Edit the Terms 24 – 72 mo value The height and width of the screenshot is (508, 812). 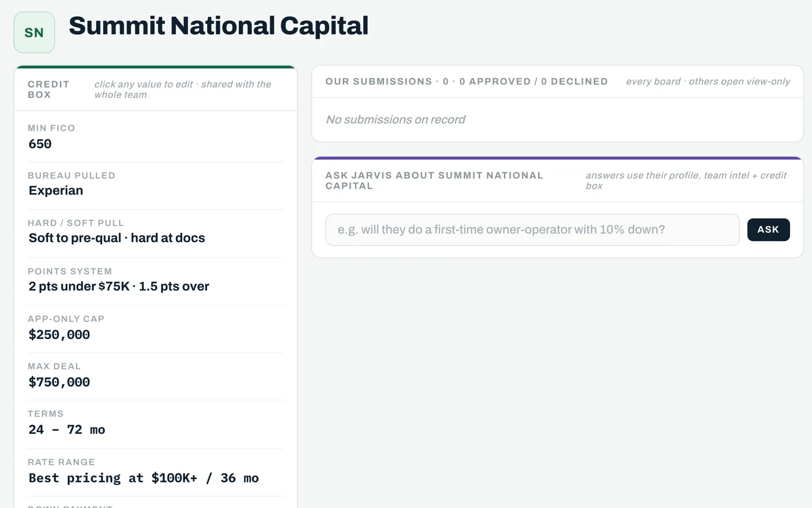(67, 430)
